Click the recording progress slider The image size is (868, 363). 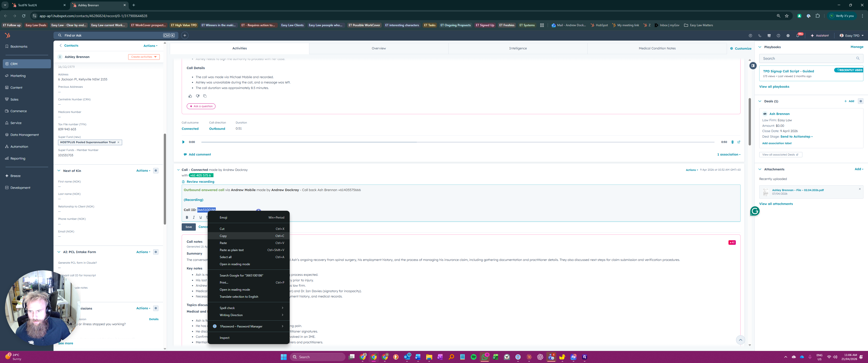click(x=457, y=142)
